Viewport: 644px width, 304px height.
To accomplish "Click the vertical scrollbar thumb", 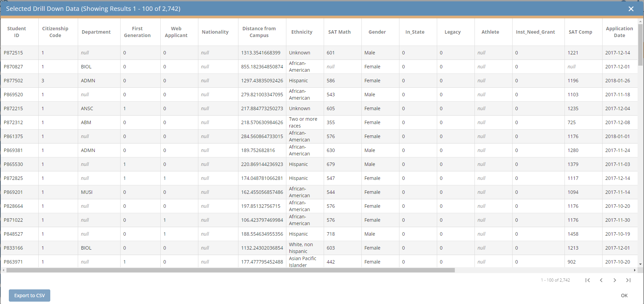I will [641, 45].
